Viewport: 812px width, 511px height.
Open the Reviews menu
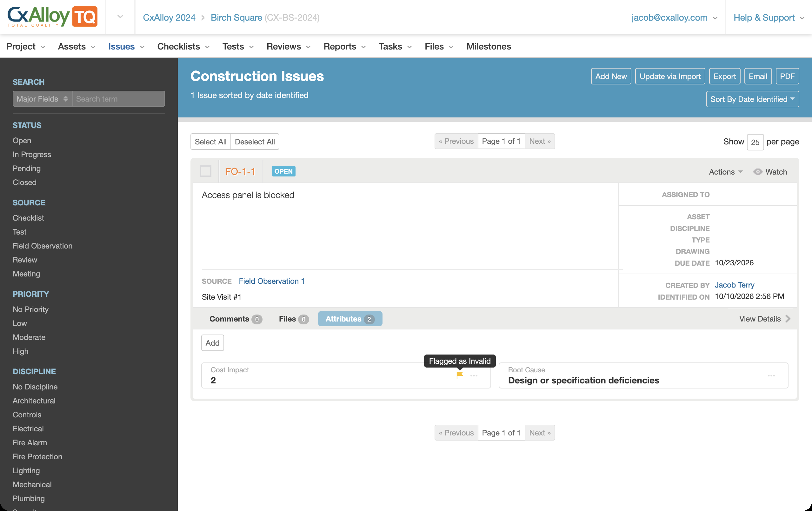pyautogui.click(x=288, y=46)
